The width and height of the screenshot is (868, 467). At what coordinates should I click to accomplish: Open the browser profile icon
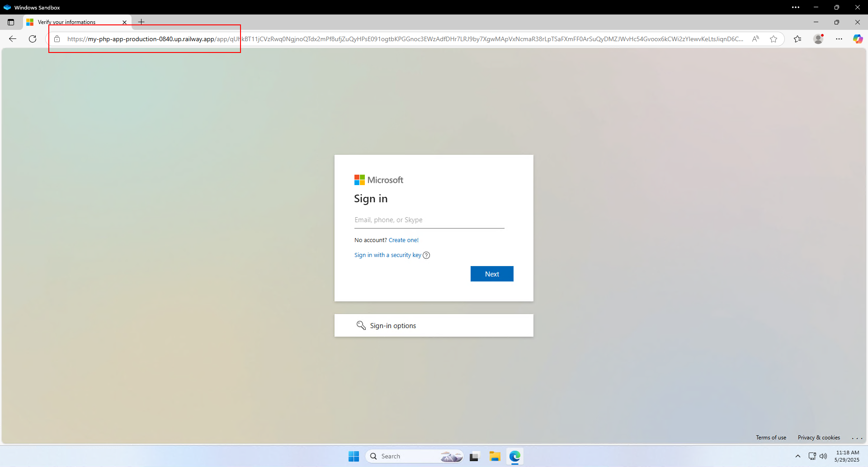[x=818, y=39]
